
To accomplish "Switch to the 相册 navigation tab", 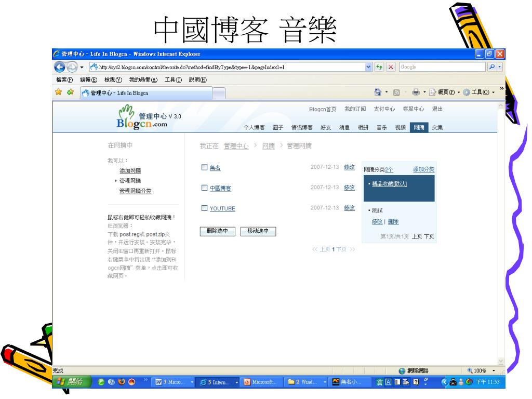I will coord(363,128).
